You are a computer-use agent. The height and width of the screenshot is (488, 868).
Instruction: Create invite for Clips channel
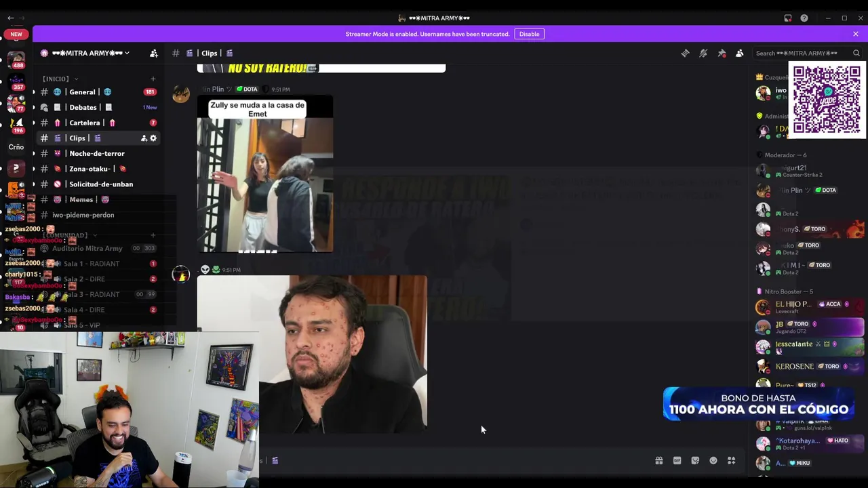coord(144,138)
